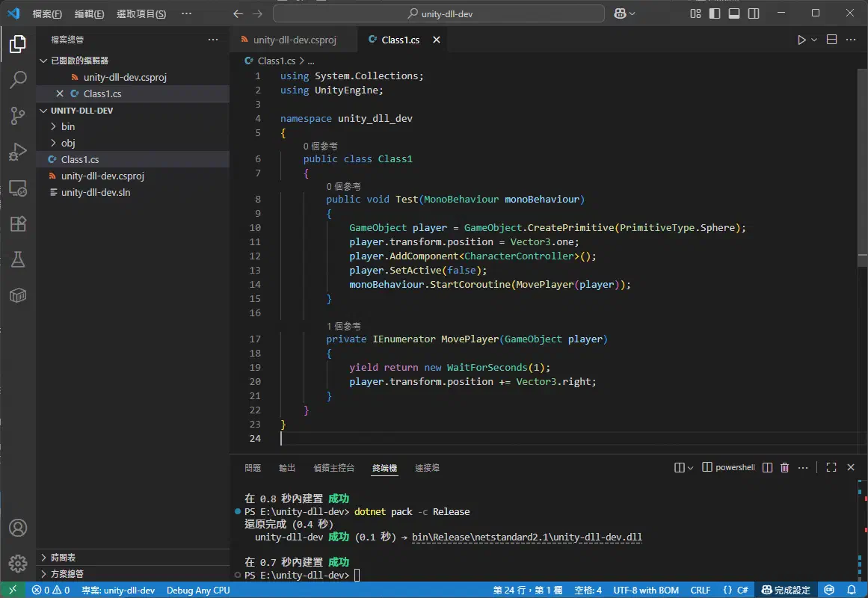
Task: Open the Run and Debug view
Action: [x=18, y=152]
